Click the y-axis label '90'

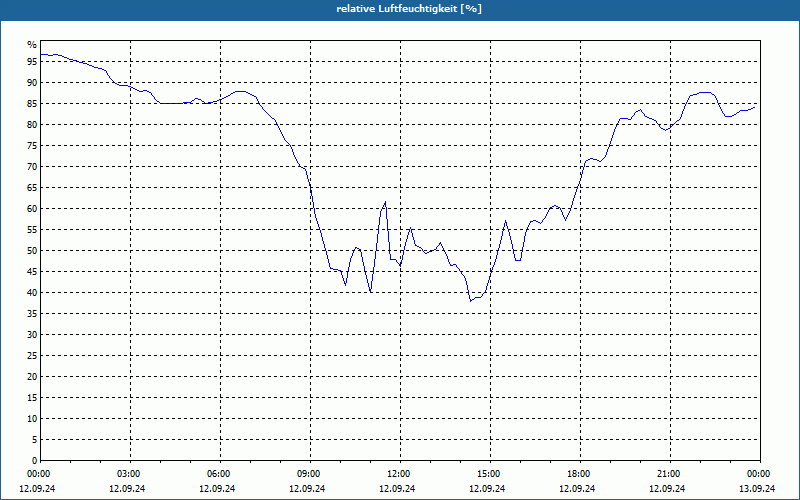[x=32, y=83]
